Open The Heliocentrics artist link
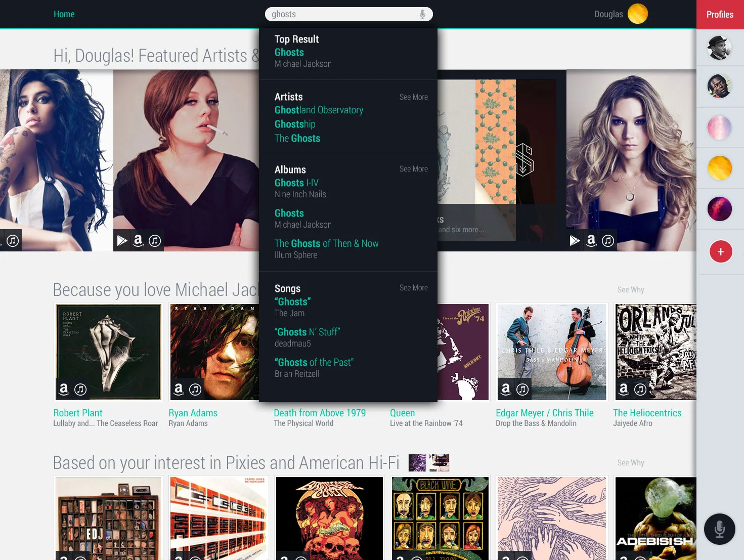Screen dimensions: 744x560 pos(647,413)
